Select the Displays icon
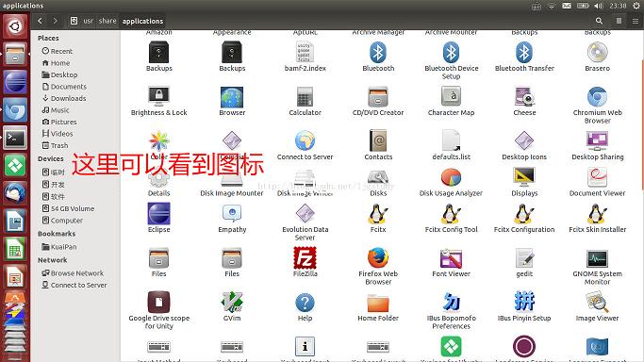 click(x=524, y=177)
